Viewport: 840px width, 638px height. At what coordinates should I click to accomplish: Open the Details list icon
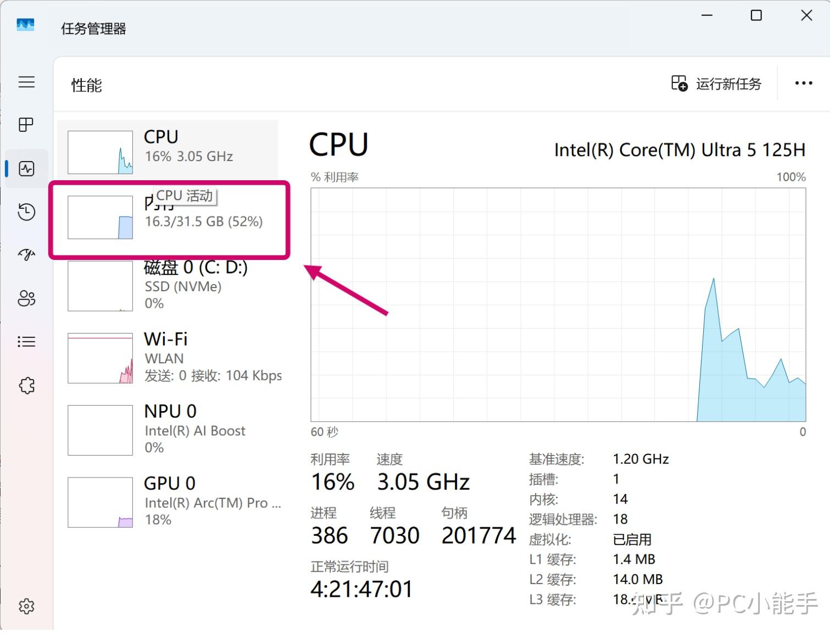point(26,342)
